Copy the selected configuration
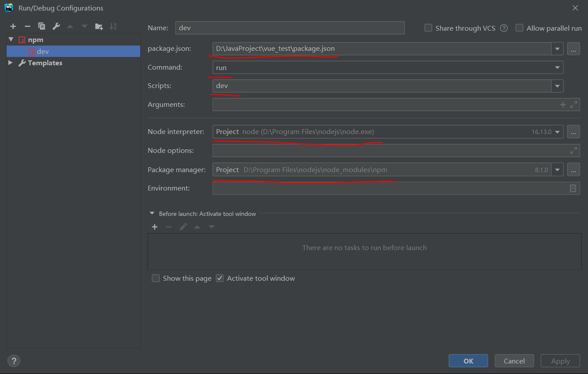588x374 pixels. click(x=42, y=26)
